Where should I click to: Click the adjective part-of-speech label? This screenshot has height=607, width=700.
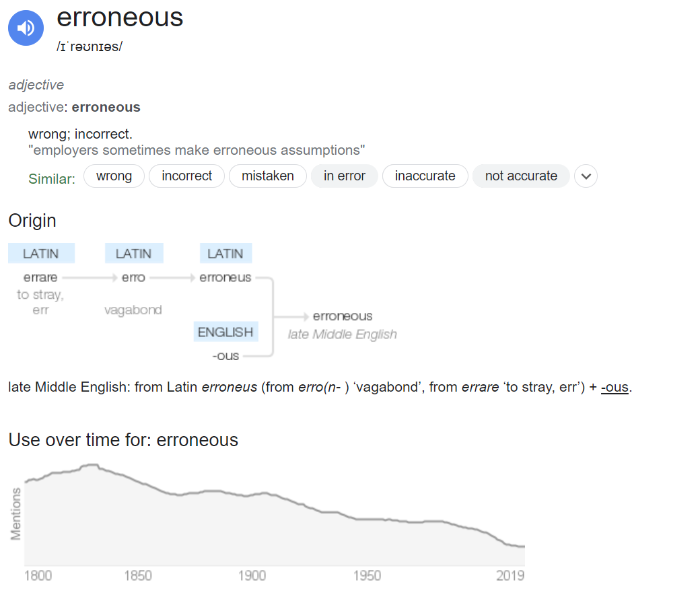[x=36, y=85]
